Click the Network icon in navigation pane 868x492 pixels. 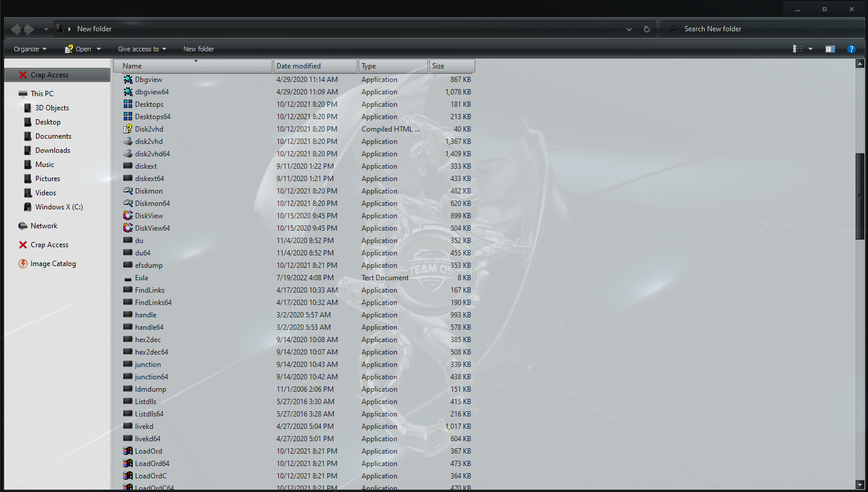click(x=23, y=226)
